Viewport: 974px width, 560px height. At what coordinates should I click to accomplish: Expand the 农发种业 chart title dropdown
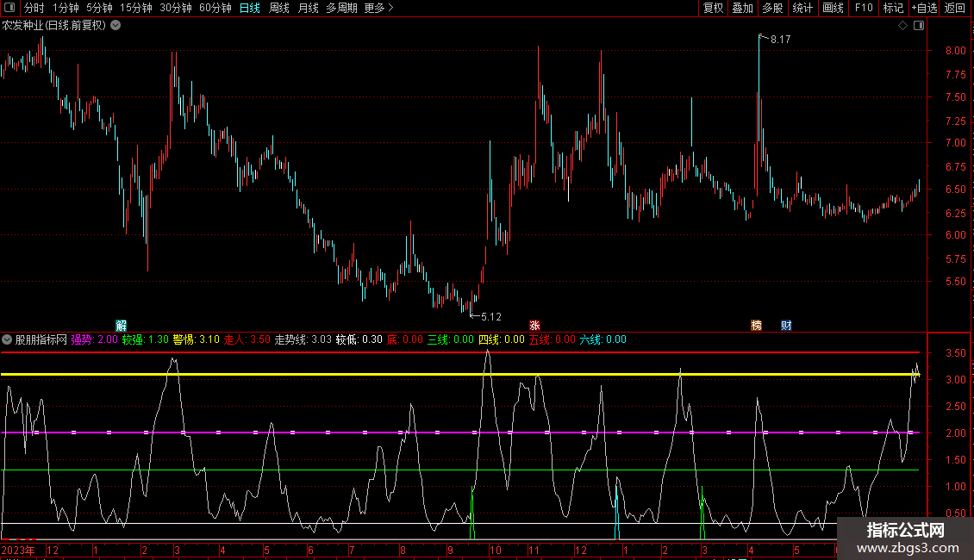click(x=116, y=26)
